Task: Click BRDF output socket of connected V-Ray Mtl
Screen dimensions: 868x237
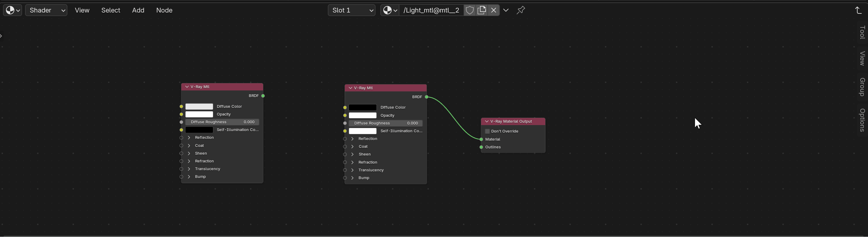Action: [x=427, y=97]
